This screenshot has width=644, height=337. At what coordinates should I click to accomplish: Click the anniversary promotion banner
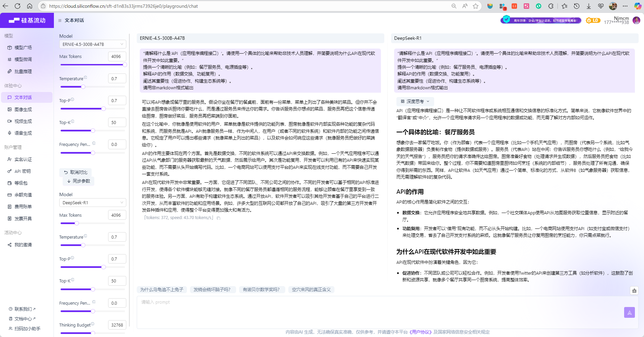pos(541,20)
